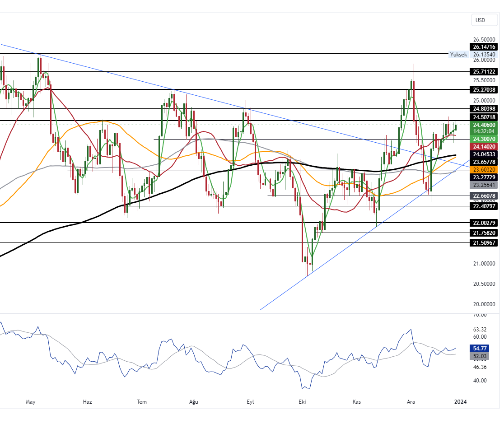The width and height of the screenshot is (504, 424).
Task: Select the support level label 22.00279
Action: [x=483, y=222]
